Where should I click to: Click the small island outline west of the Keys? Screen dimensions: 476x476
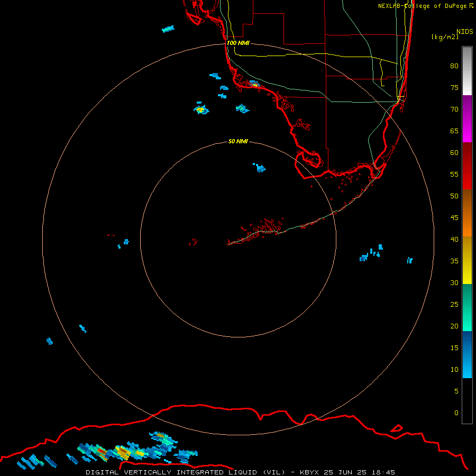(193, 242)
